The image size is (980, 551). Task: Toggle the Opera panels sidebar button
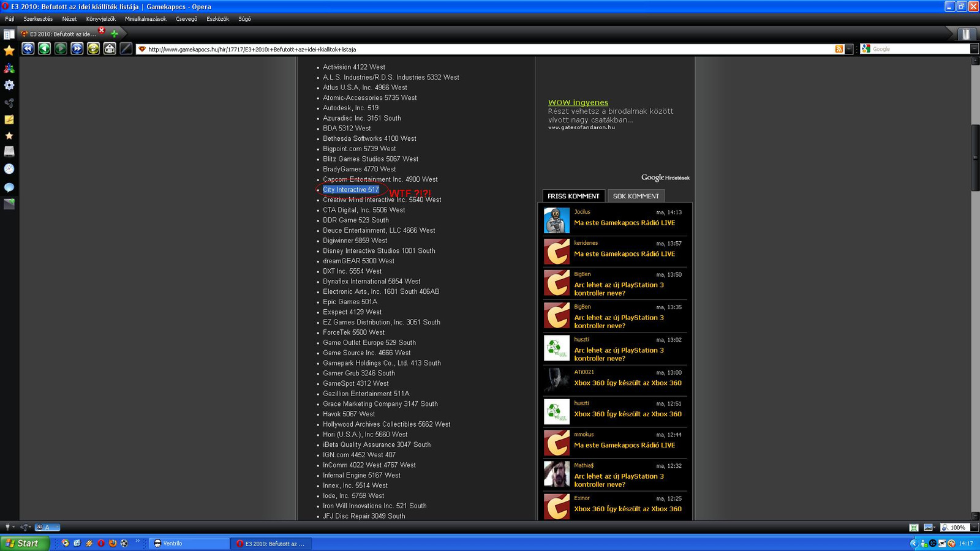pyautogui.click(x=9, y=34)
